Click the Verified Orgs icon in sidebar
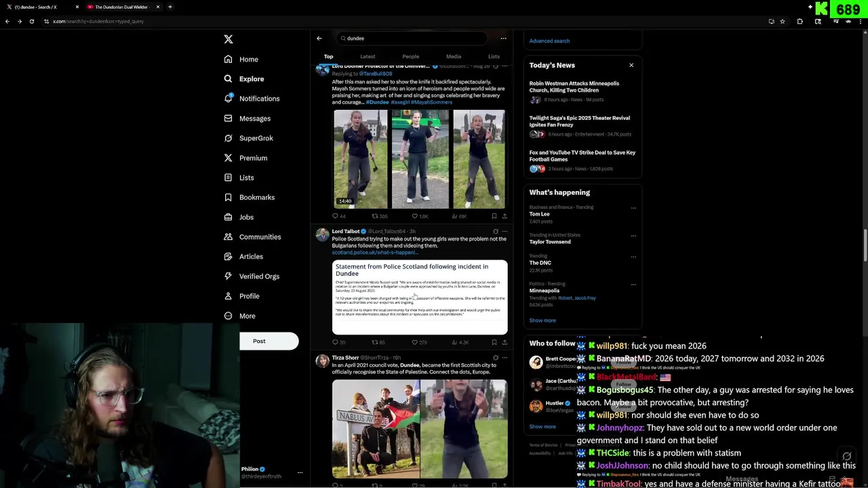 pyautogui.click(x=229, y=276)
